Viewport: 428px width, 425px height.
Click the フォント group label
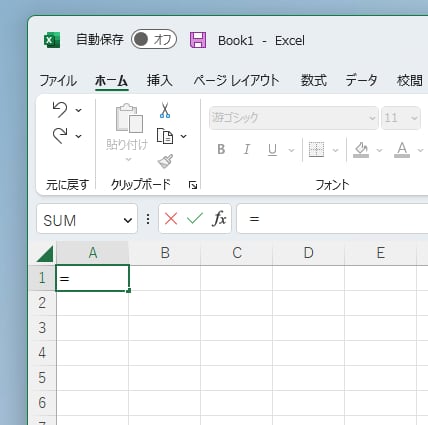point(332,185)
